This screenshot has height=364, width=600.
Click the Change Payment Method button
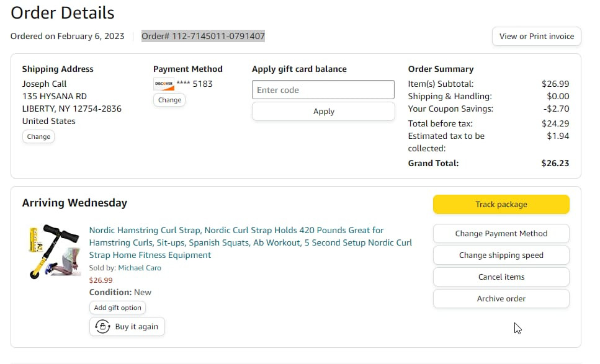[501, 234]
